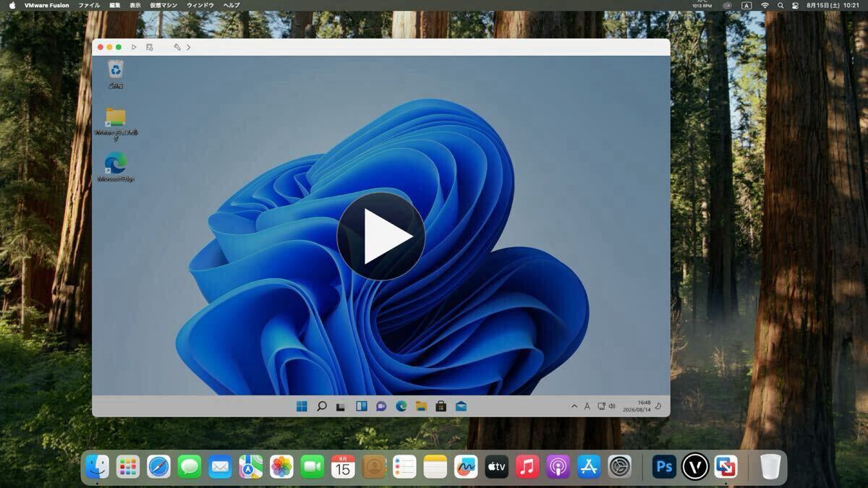Open Finder from the Dock
The width and height of the screenshot is (868, 488).
pyautogui.click(x=97, y=466)
